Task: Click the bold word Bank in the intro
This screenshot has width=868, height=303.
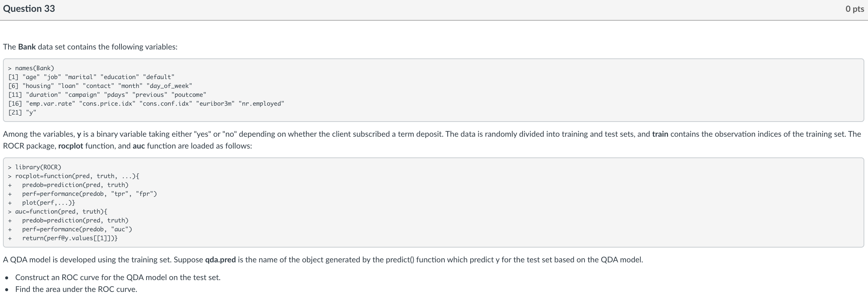Action: coord(27,47)
